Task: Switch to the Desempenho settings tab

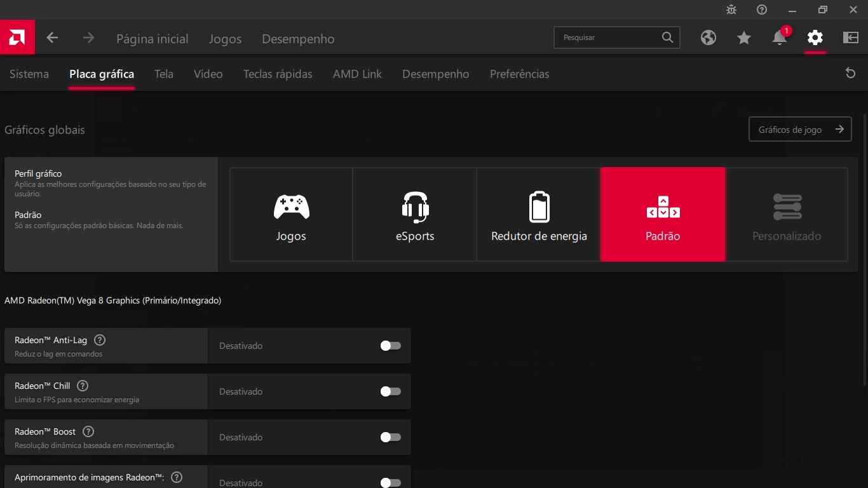Action: pos(436,74)
